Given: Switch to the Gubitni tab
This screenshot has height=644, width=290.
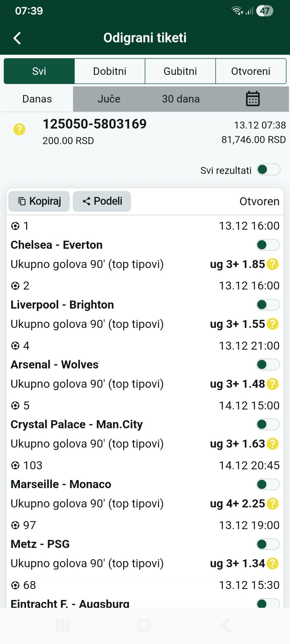Looking at the screenshot, I should click(x=180, y=71).
